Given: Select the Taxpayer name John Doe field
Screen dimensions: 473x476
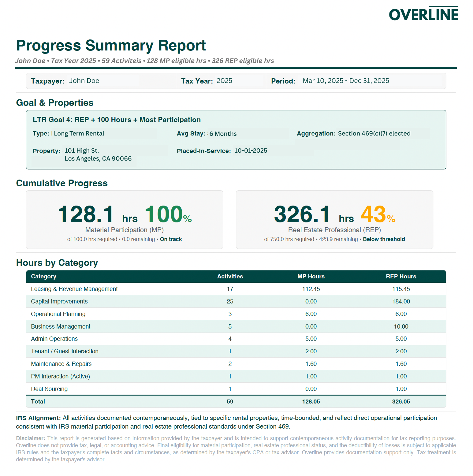Looking at the screenshot, I should 84,81.
